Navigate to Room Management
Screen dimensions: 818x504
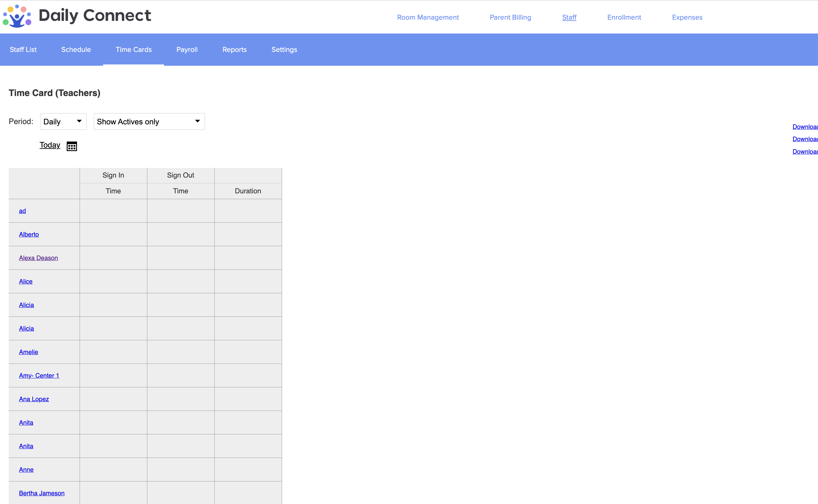tap(428, 17)
